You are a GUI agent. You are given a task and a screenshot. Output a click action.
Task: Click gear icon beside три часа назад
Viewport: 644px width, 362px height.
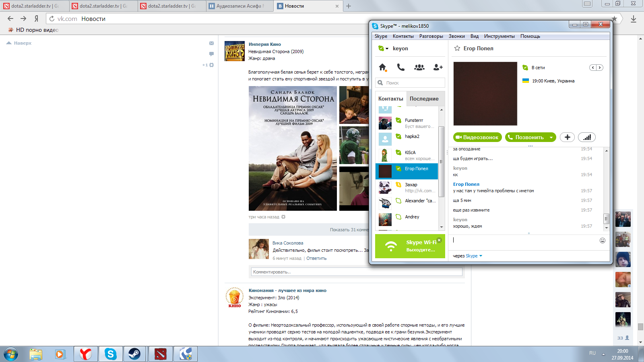283,217
